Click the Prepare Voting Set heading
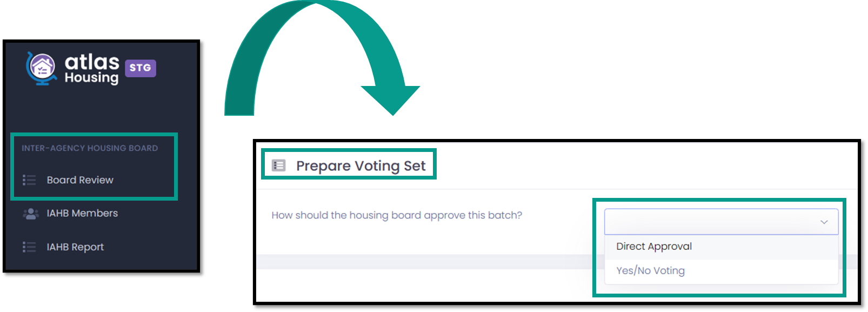 click(361, 166)
